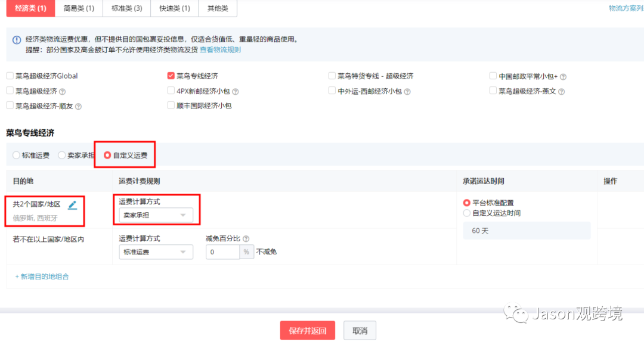Check 4PX新邮经济小包 checkbox

(171, 91)
